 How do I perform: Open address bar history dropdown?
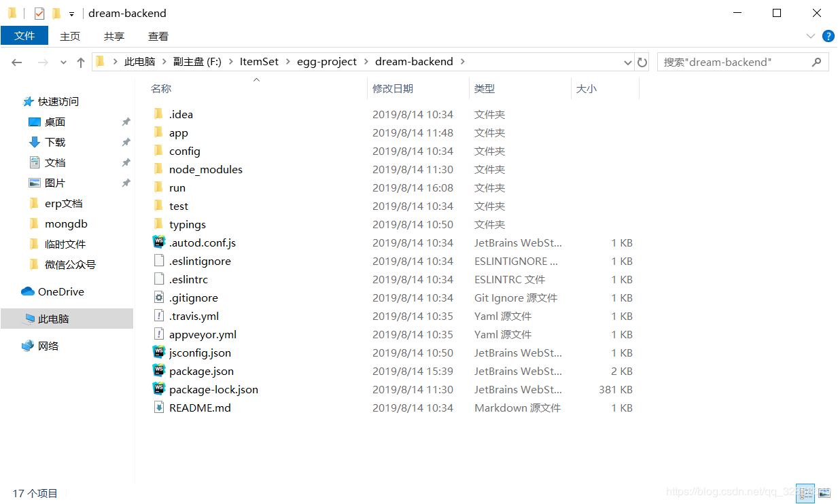628,62
